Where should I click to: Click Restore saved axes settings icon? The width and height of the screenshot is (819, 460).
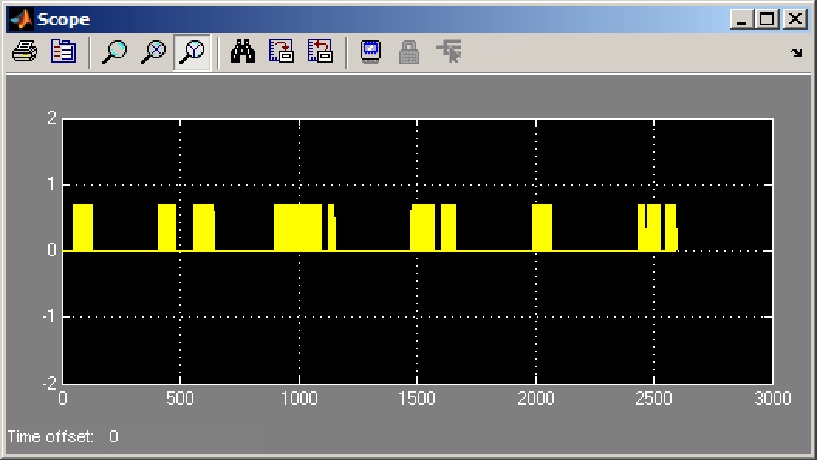click(320, 52)
